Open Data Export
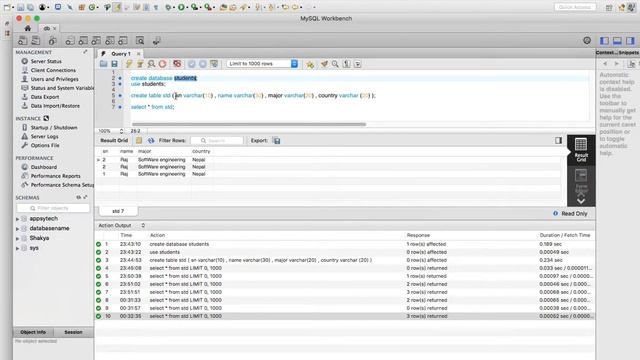640x360 pixels. coord(44,97)
